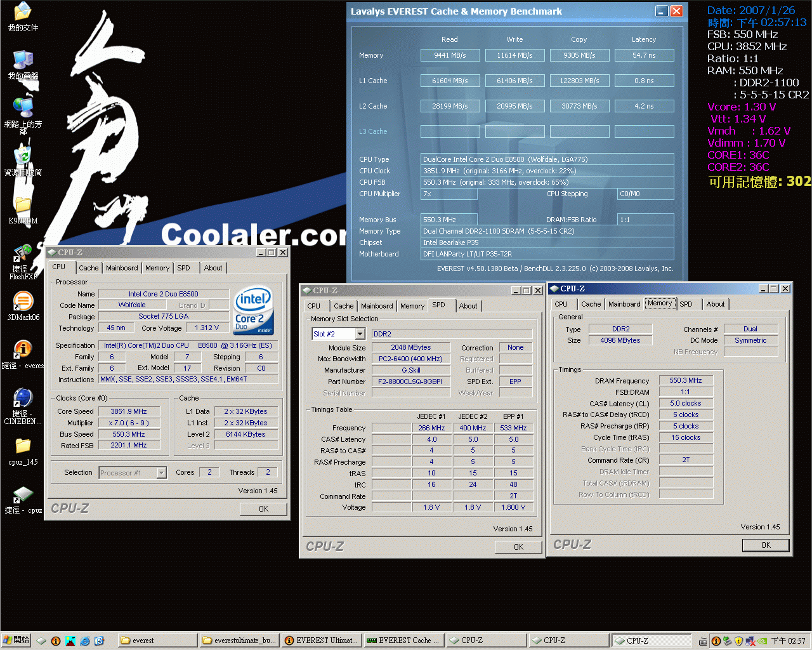This screenshot has width=812, height=650.
Task: Click the DRAM Frequency 550.3 MHz value
Action: (x=686, y=380)
